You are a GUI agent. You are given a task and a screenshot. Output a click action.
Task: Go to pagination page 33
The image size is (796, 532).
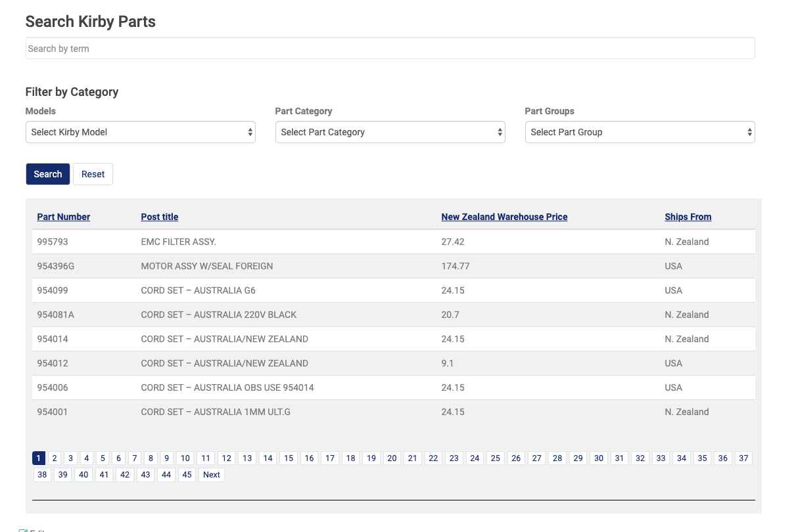(x=661, y=458)
